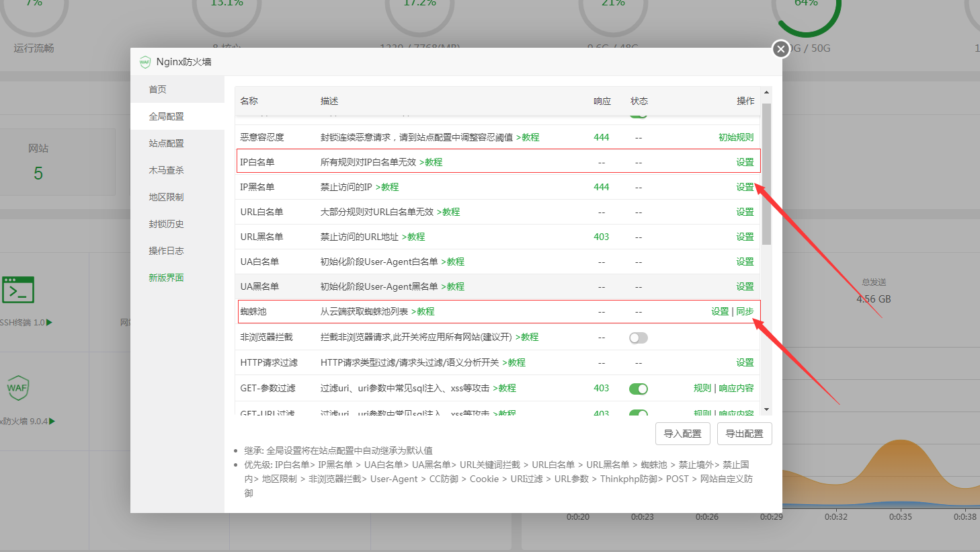Open SSH terminal icon in background panel
The width and height of the screenshot is (980, 552).
click(x=17, y=290)
